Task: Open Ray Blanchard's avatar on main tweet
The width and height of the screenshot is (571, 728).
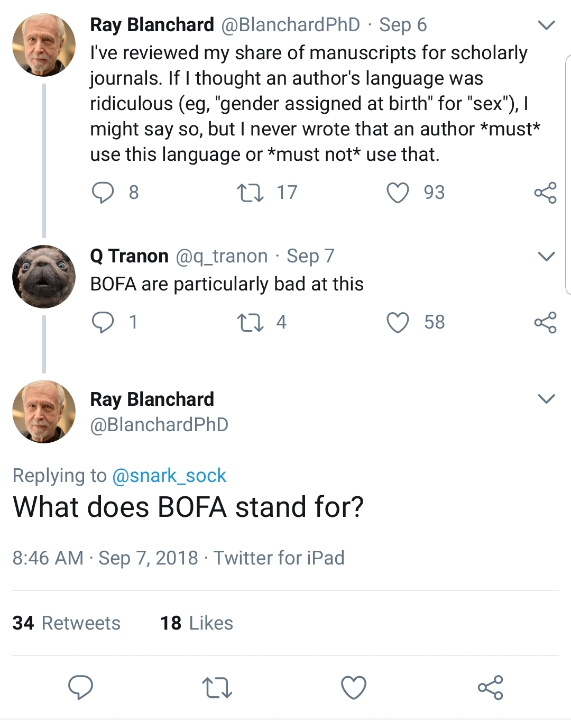Action: (44, 412)
